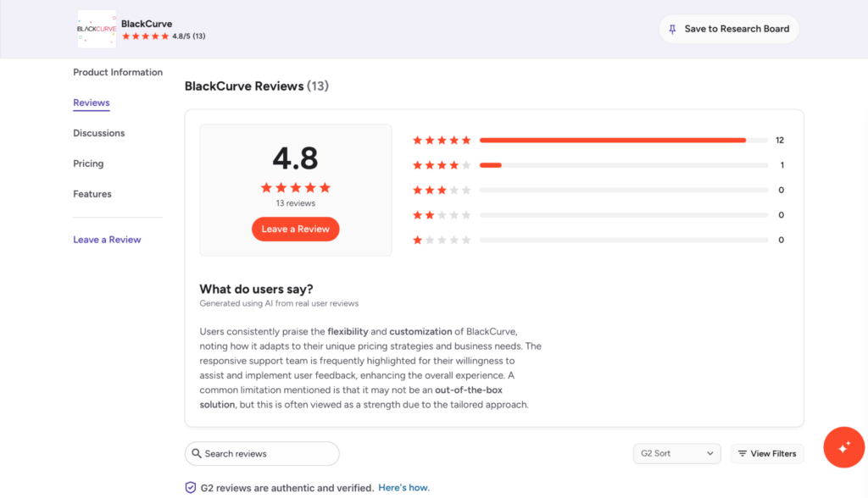Open the red AI sparkle assistant button
Image resolution: width=868 pixels, height=498 pixels.
843,447
